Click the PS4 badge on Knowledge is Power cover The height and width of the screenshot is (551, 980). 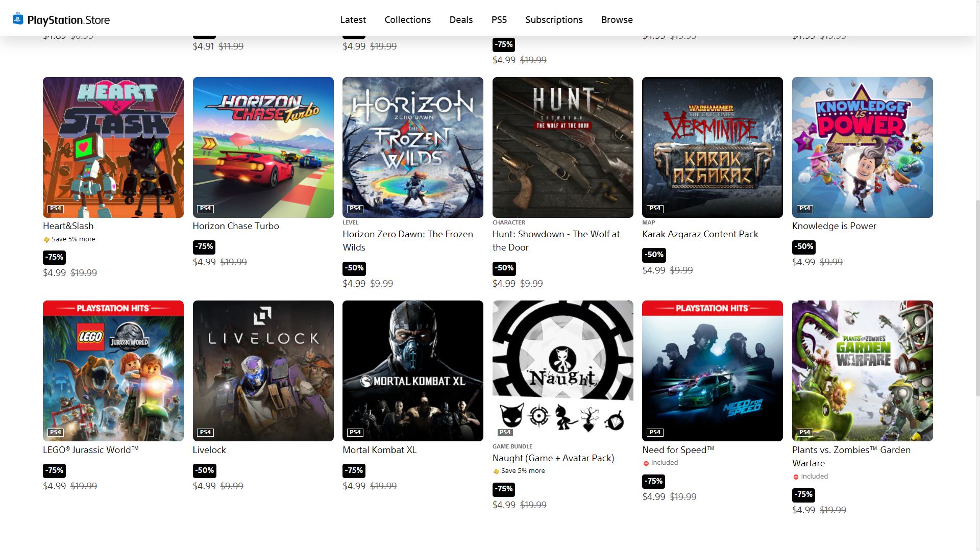[805, 209]
